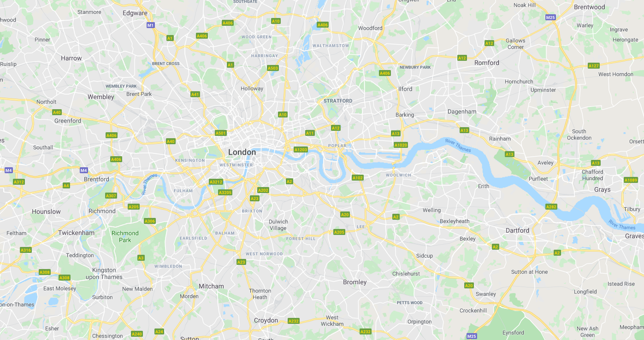Select the A503 road shield
The height and width of the screenshot is (340, 644).
pos(273,68)
